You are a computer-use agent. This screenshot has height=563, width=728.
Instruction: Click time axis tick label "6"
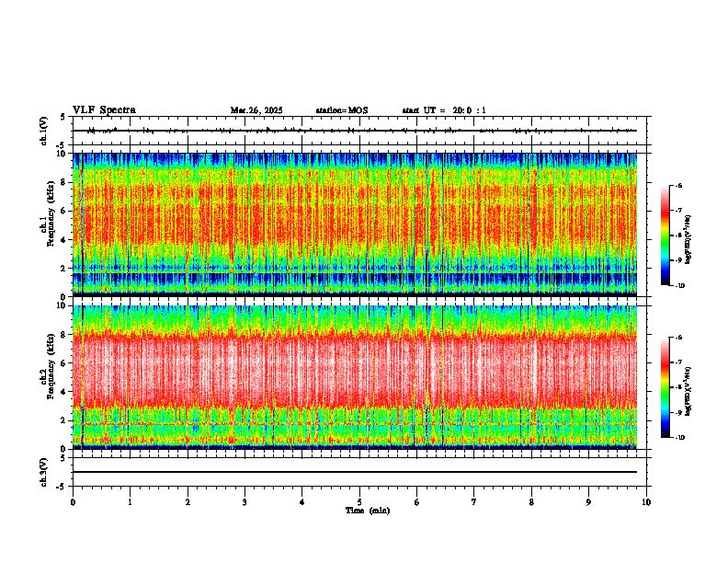click(x=417, y=502)
